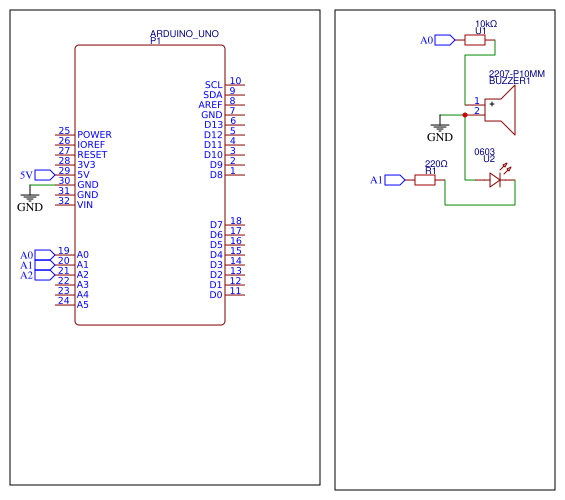Image resolution: width=565 pixels, height=500 pixels.
Task: Click pin number 25 next to POWER
Action: pyautogui.click(x=64, y=131)
